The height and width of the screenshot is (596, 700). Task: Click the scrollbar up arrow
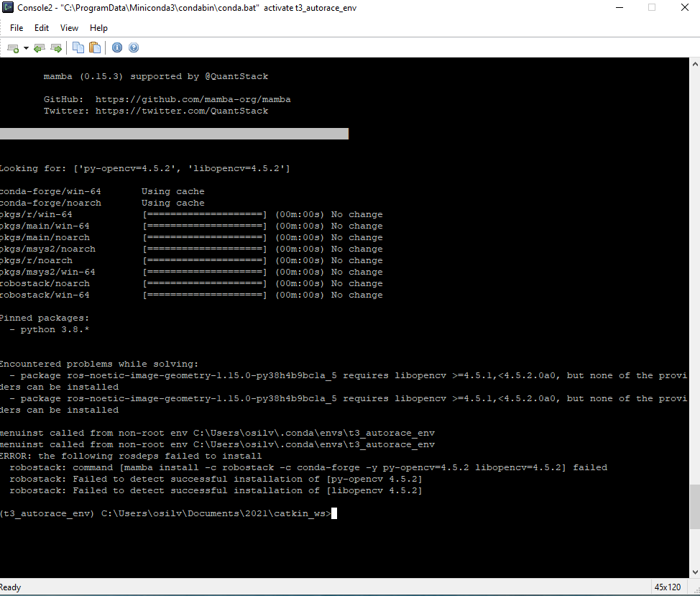[695, 64]
